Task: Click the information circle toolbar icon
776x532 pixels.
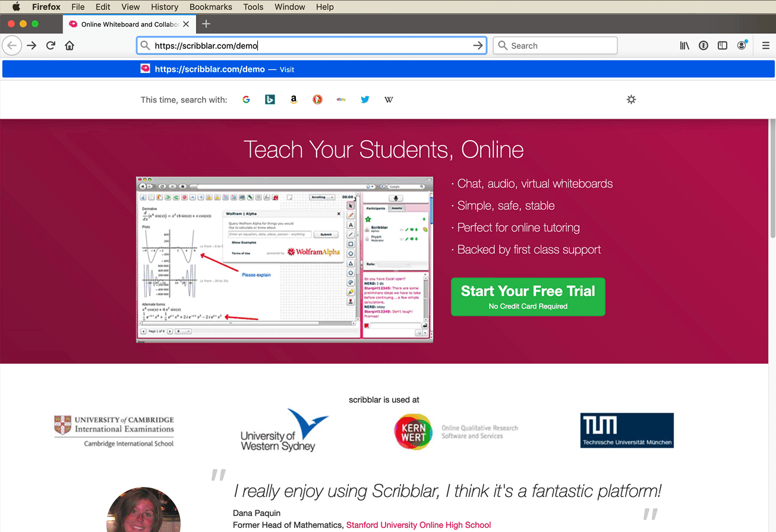Action: pyautogui.click(x=704, y=45)
